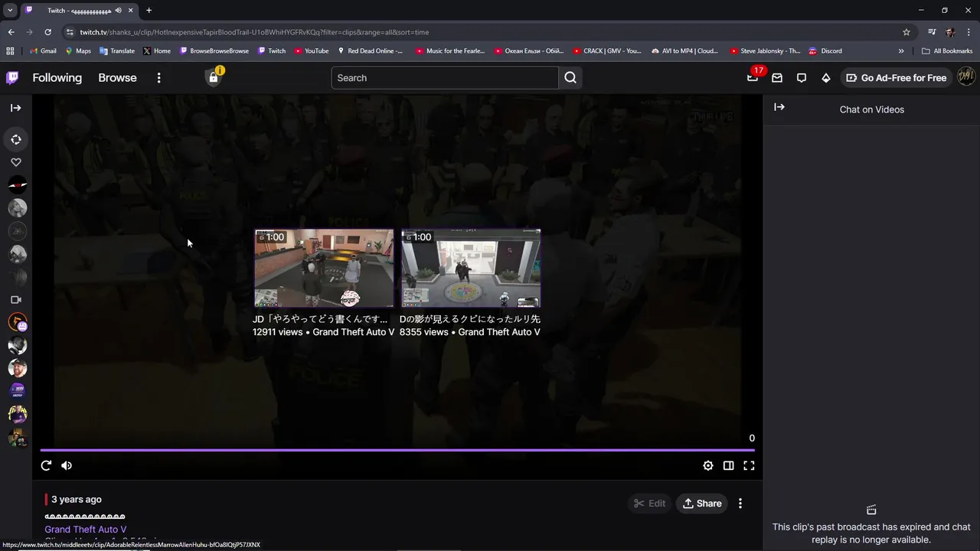
Task: Click the 8355 views clip title text
Action: [470, 319]
